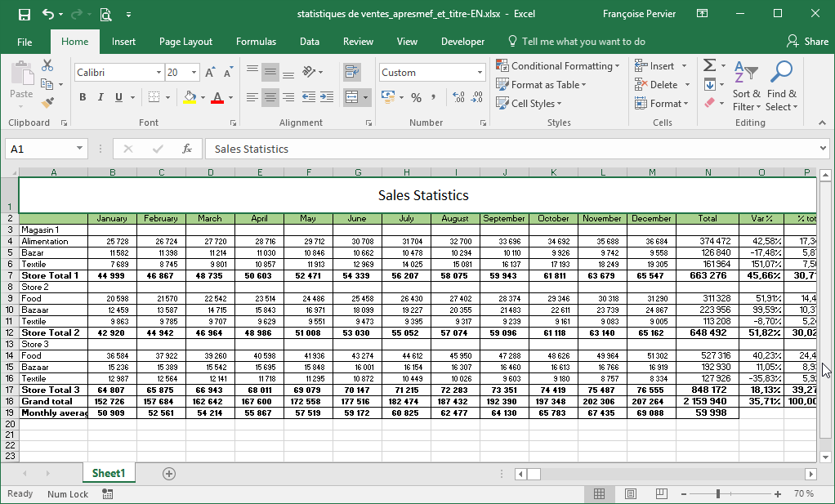Apply Percent Style number format
Viewport: 835px width, 504px height.
[x=416, y=98]
